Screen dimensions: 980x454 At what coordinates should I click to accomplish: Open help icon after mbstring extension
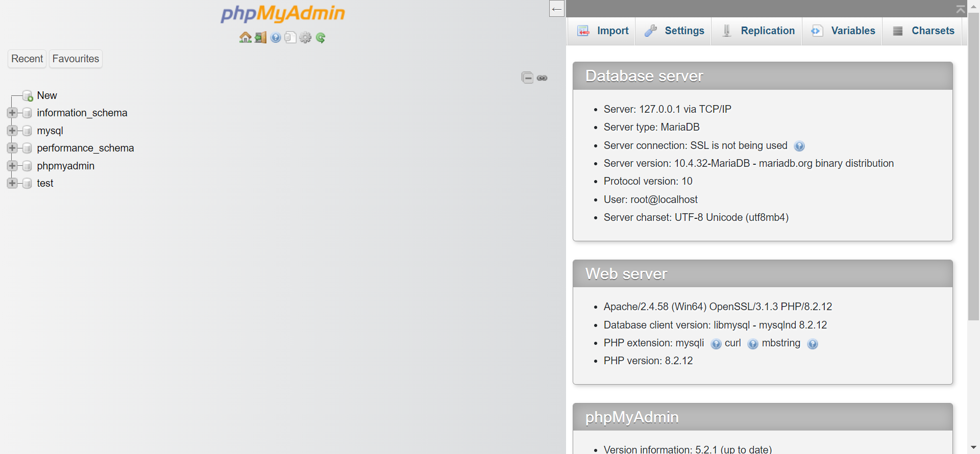point(813,344)
